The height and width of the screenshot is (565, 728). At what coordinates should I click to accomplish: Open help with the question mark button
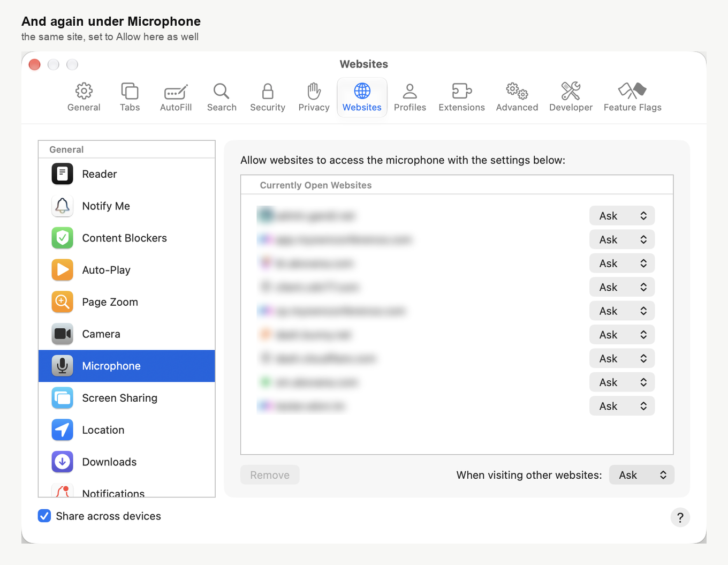click(680, 517)
